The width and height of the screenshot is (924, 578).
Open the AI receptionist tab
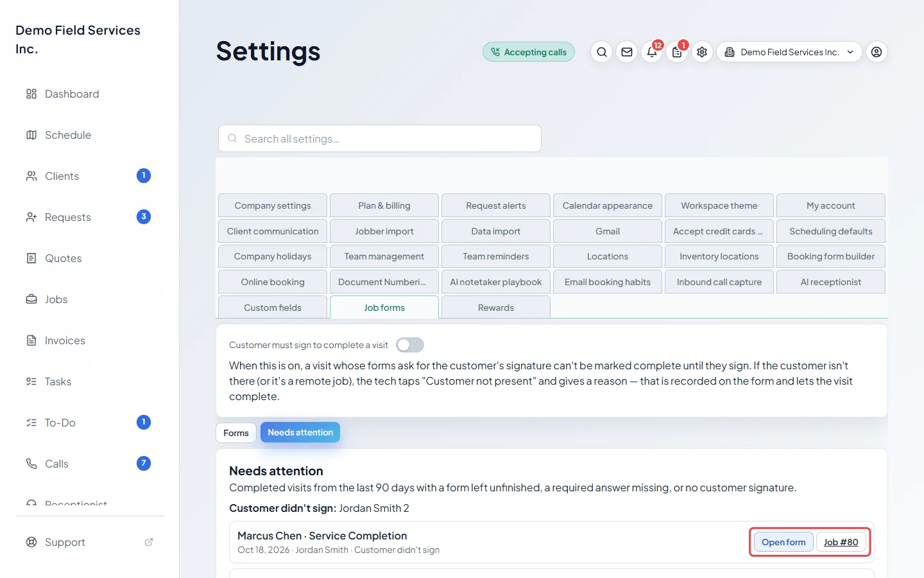(x=831, y=282)
